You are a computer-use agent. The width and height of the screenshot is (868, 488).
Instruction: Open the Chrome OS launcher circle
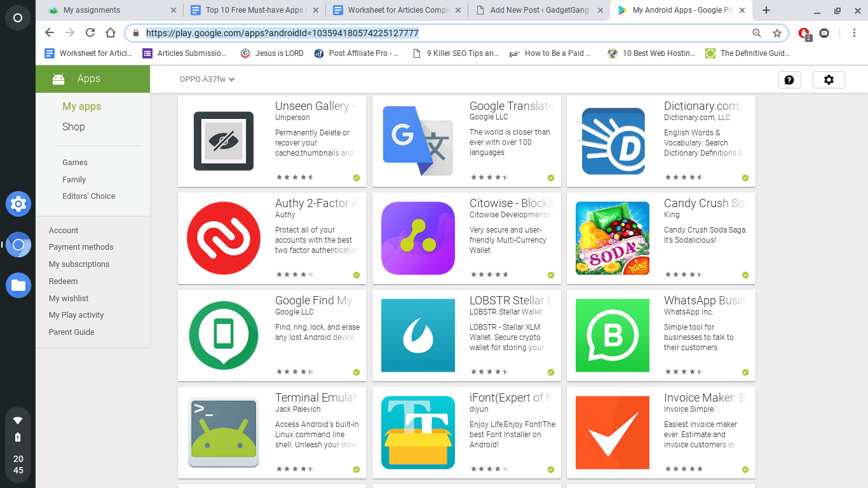tap(18, 17)
